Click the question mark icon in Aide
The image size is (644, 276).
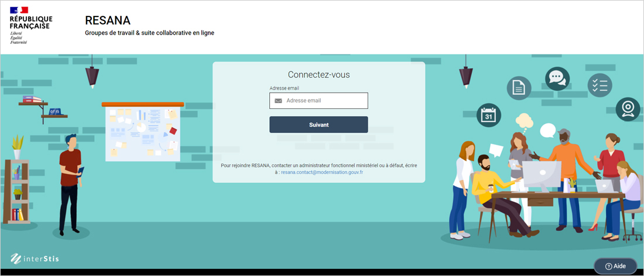tap(609, 266)
